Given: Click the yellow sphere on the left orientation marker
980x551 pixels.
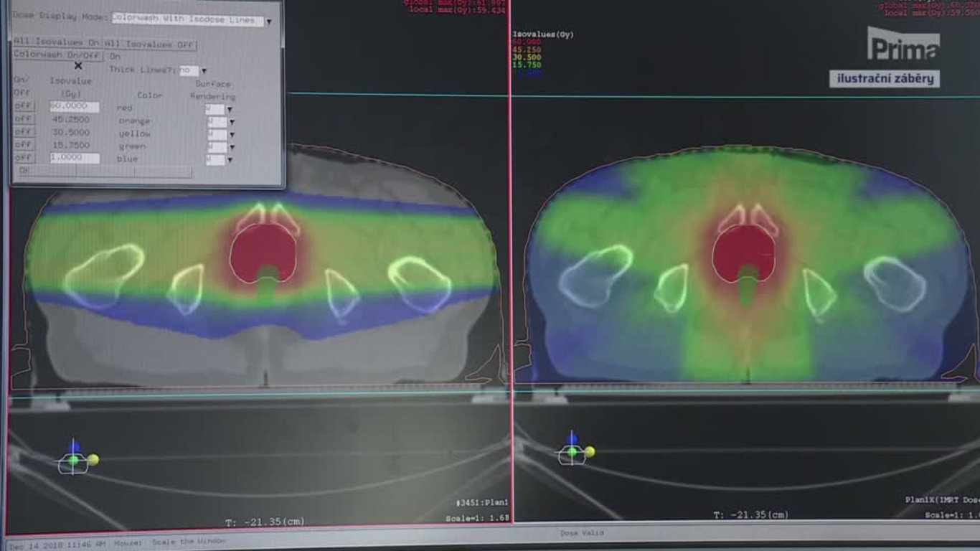Looking at the screenshot, I should point(93,460).
